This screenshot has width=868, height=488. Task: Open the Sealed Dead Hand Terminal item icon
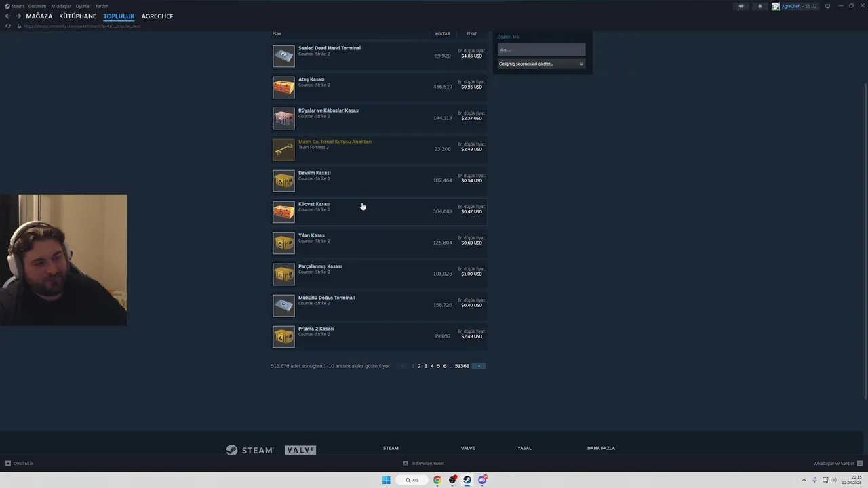coord(283,56)
